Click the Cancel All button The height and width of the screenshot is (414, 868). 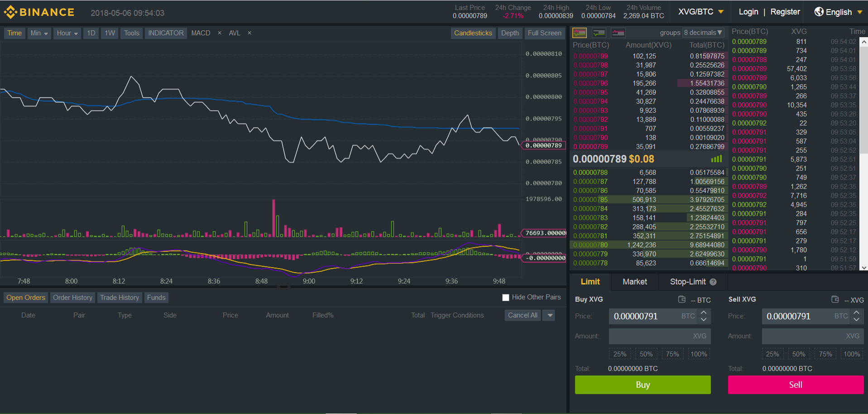(523, 315)
